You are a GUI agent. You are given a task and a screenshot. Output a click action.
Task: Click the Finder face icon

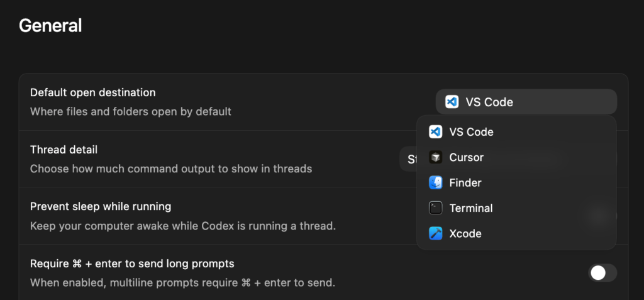tap(435, 183)
